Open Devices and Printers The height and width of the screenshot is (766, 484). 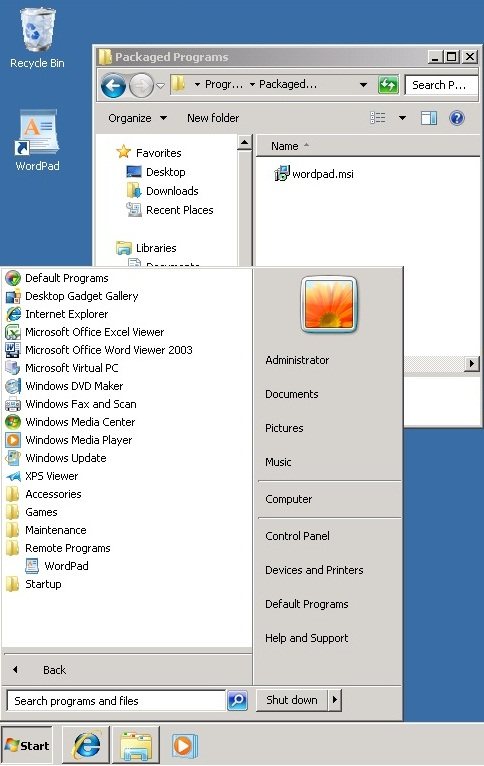point(314,570)
